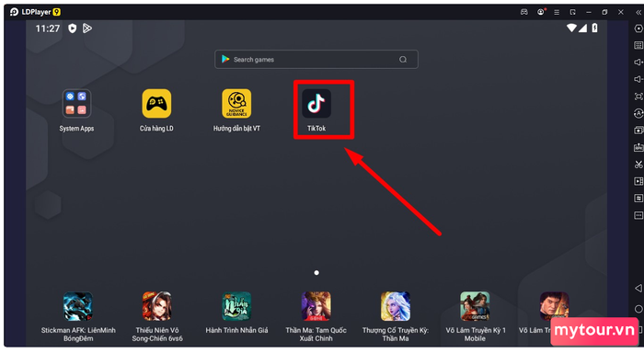Image resolution: width=644 pixels, height=353 pixels.
Task: Click the mobile signal strength icon
Action: 582,28
